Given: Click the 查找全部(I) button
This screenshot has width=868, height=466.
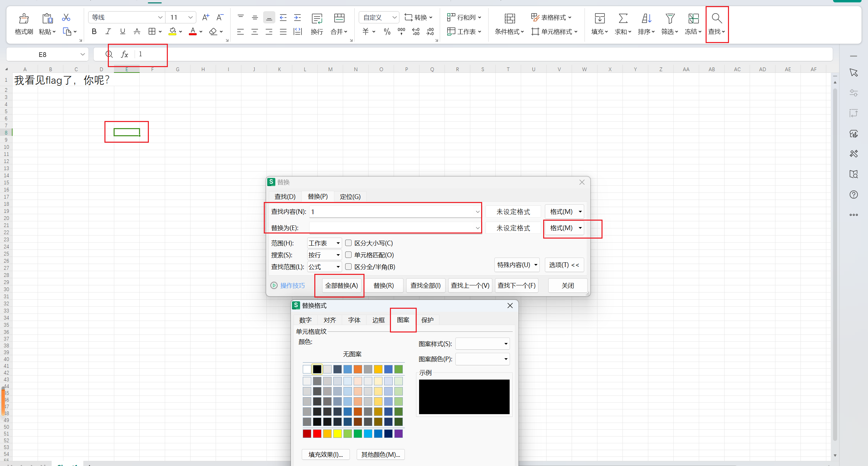Looking at the screenshot, I should coord(425,285).
